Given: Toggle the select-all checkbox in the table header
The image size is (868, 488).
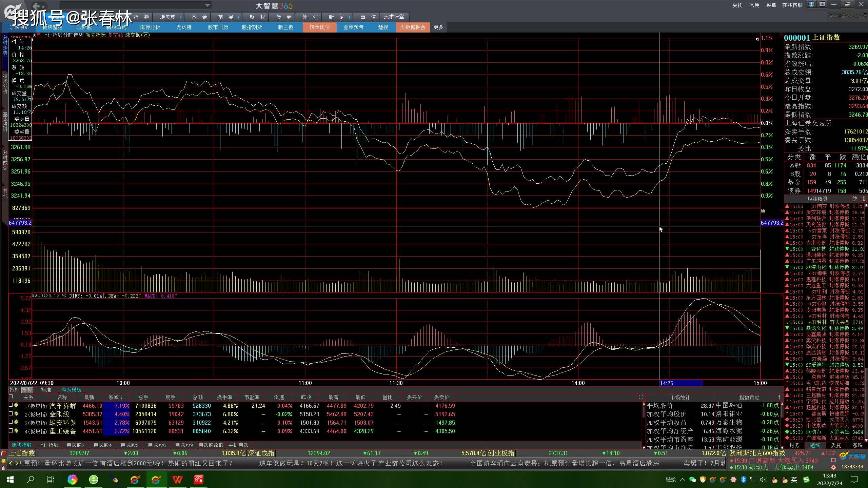Looking at the screenshot, I should pyautogui.click(x=11, y=397).
